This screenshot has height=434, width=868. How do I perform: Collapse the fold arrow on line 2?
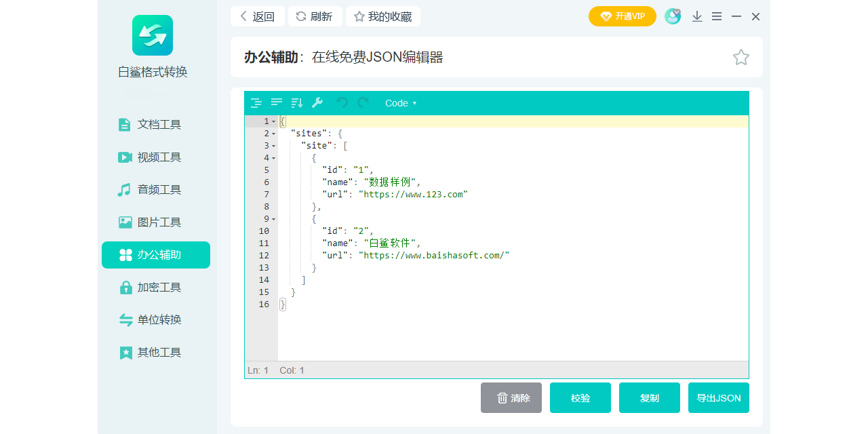[273, 134]
